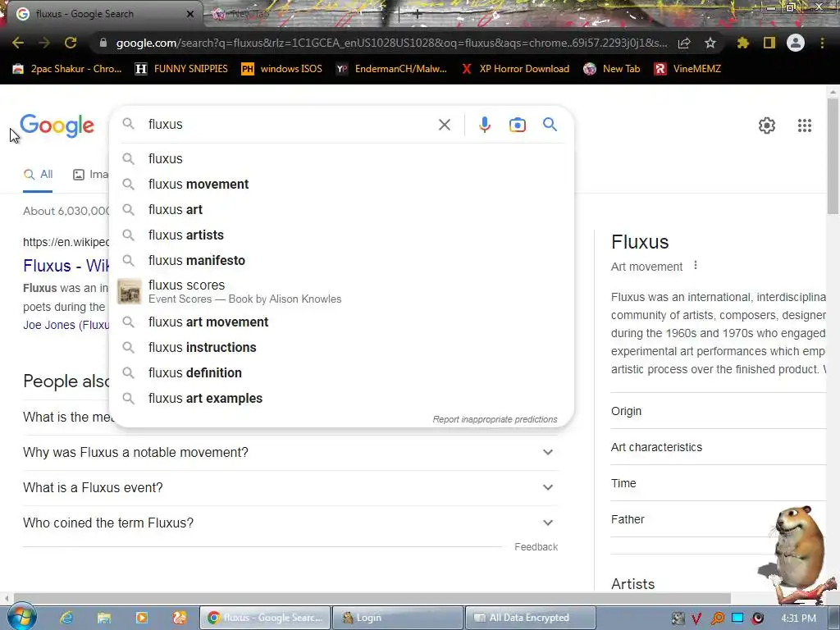Open Chrome side panel icon
Image resolution: width=840 pixels, height=630 pixels.
pyautogui.click(x=769, y=43)
